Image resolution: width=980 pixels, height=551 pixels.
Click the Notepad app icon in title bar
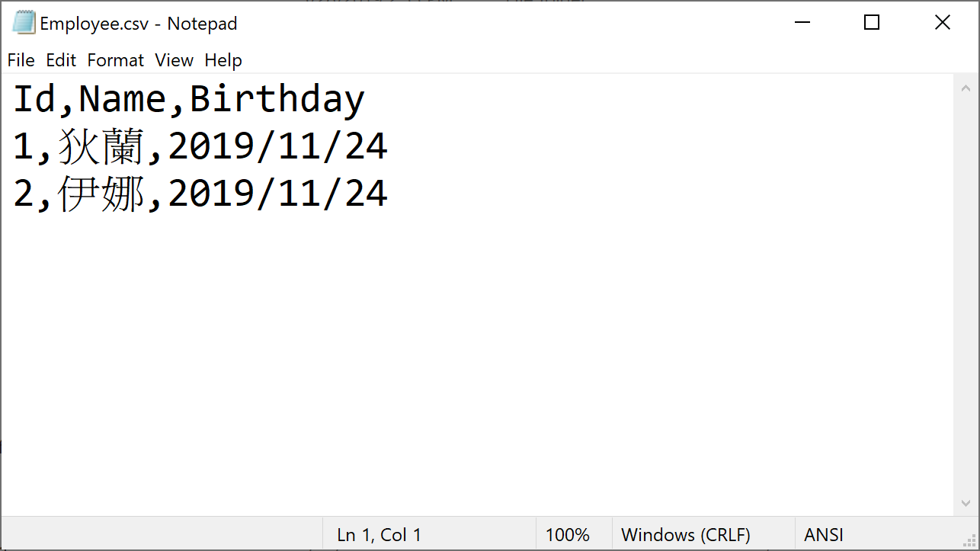click(24, 23)
